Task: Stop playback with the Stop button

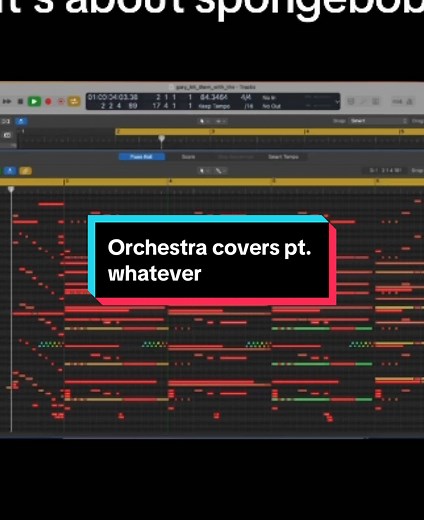Action: [x=20, y=101]
